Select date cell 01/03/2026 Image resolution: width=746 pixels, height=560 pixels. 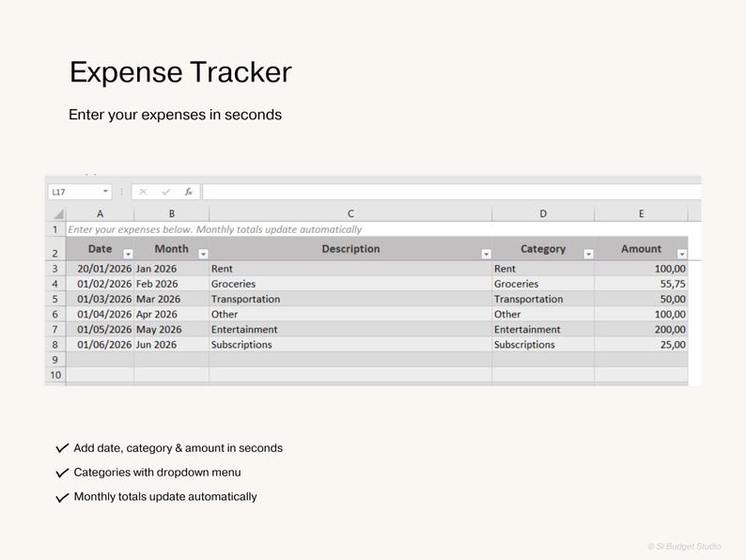tap(100, 299)
